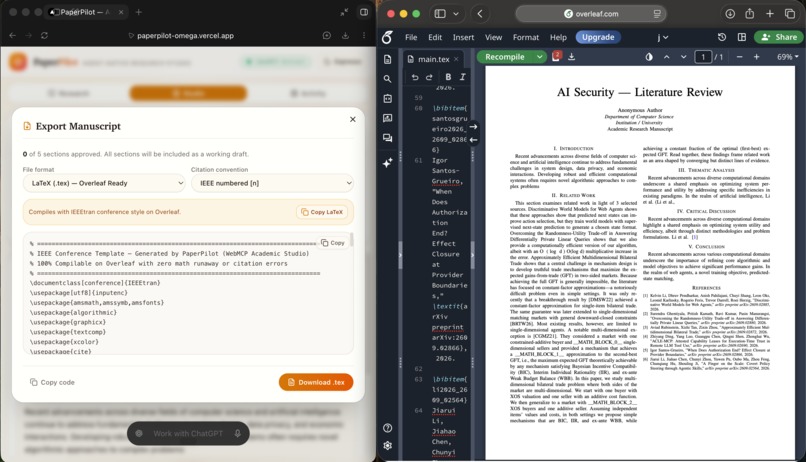
Task: Open Overleaf settings gear icon
Action: pyautogui.click(x=388, y=446)
